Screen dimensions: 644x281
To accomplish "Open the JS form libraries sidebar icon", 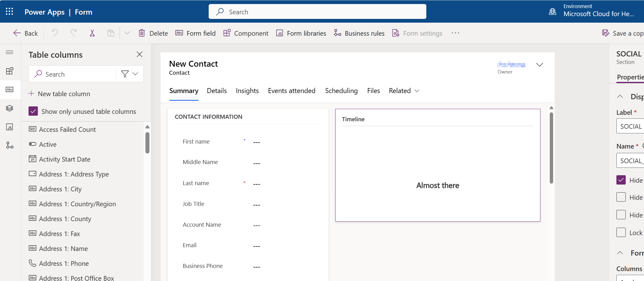I will click(x=10, y=127).
